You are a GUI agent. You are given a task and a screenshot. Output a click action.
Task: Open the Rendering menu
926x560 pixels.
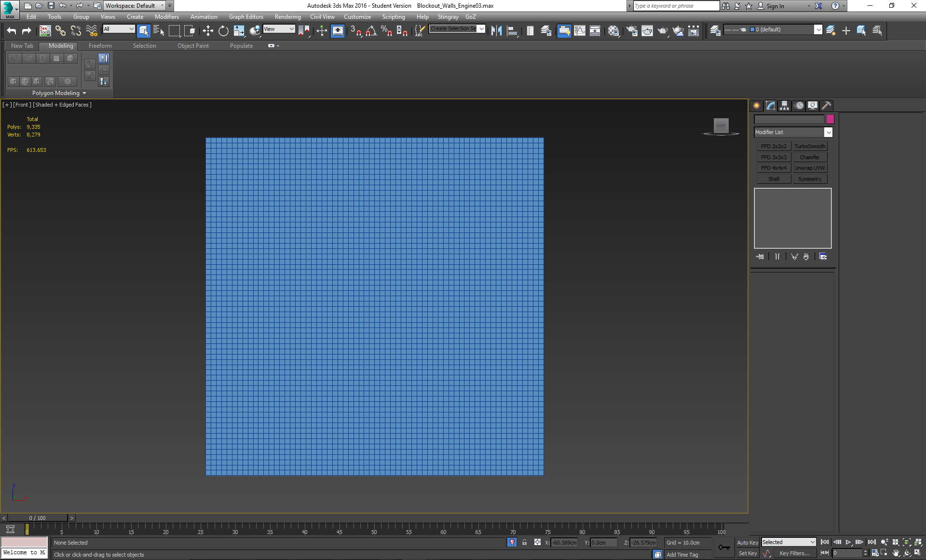click(287, 17)
